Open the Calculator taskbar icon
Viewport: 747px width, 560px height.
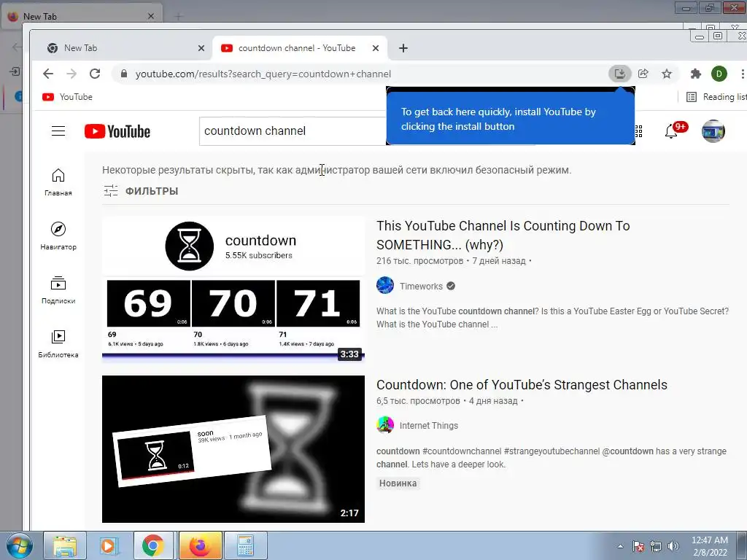pos(245,545)
